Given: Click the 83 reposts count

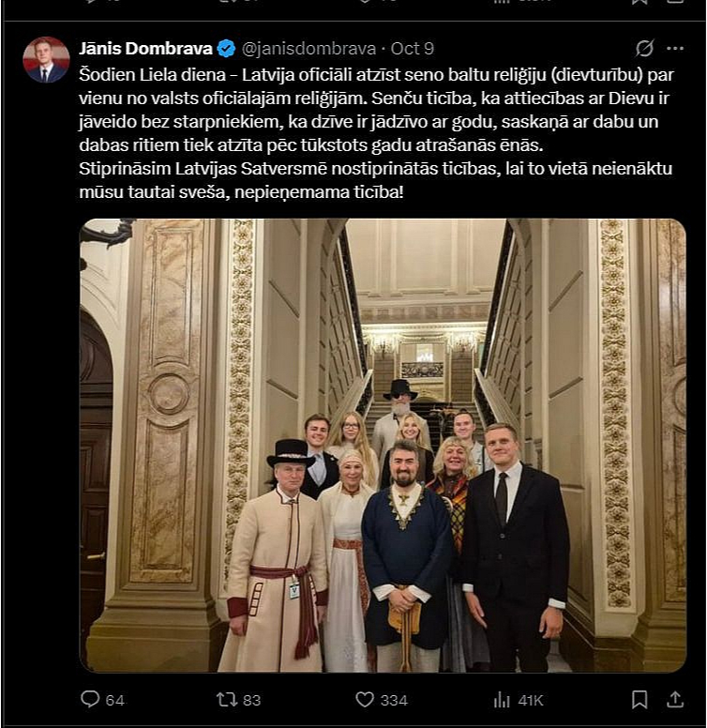Looking at the screenshot, I should coord(251,700).
